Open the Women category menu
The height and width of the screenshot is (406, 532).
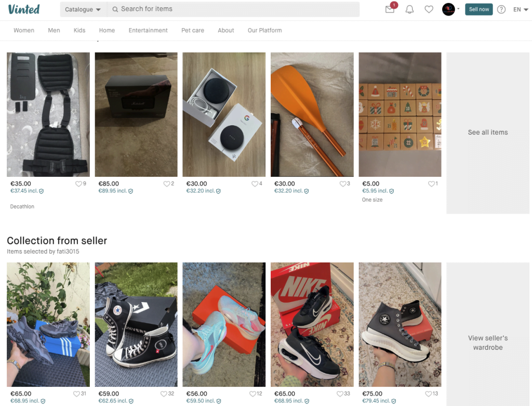pos(24,31)
